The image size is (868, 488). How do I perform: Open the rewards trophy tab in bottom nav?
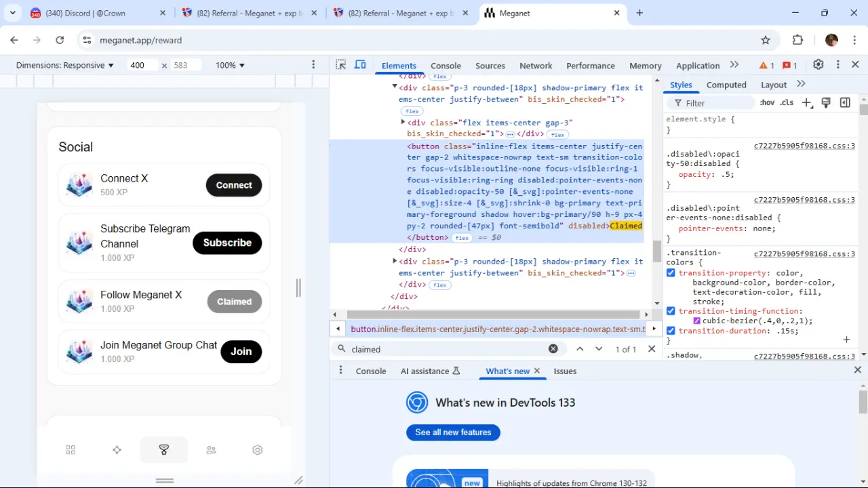click(x=163, y=450)
